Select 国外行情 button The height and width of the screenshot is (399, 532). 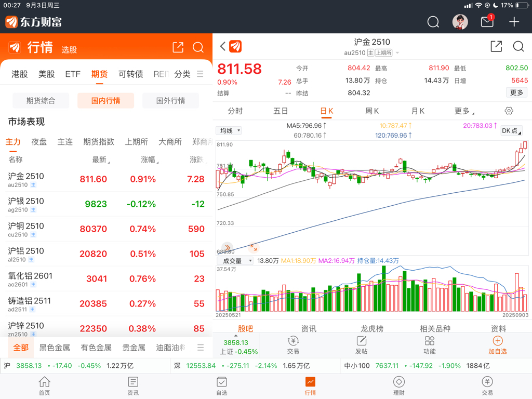[x=170, y=100]
